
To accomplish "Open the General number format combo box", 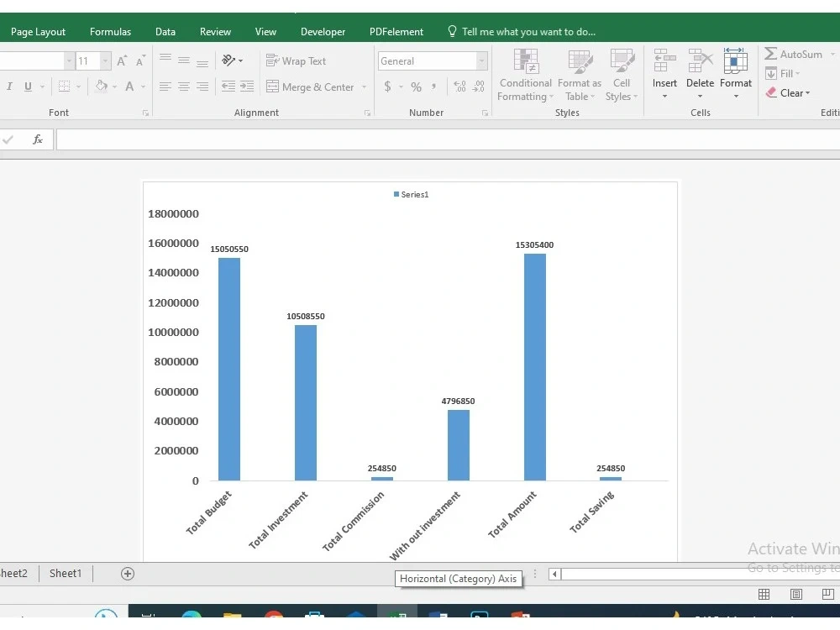I will (x=433, y=61).
